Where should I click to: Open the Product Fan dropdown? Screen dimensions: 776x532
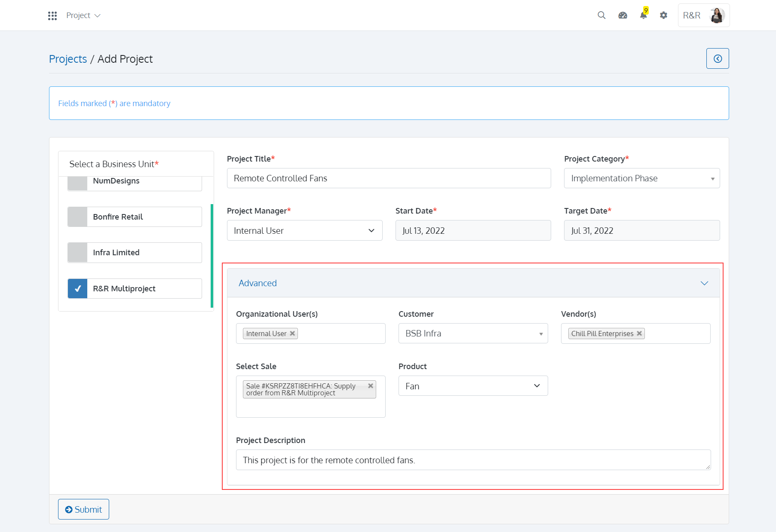click(x=473, y=386)
